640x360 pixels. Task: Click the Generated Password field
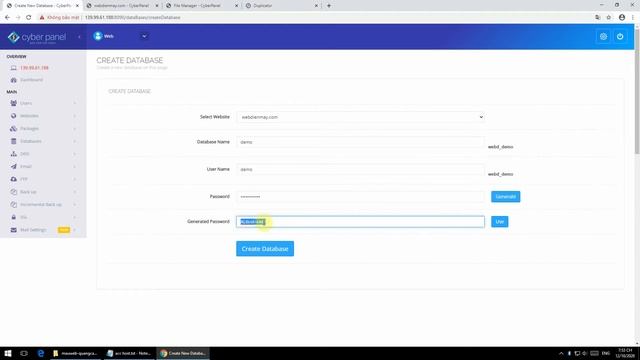pyautogui.click(x=360, y=222)
